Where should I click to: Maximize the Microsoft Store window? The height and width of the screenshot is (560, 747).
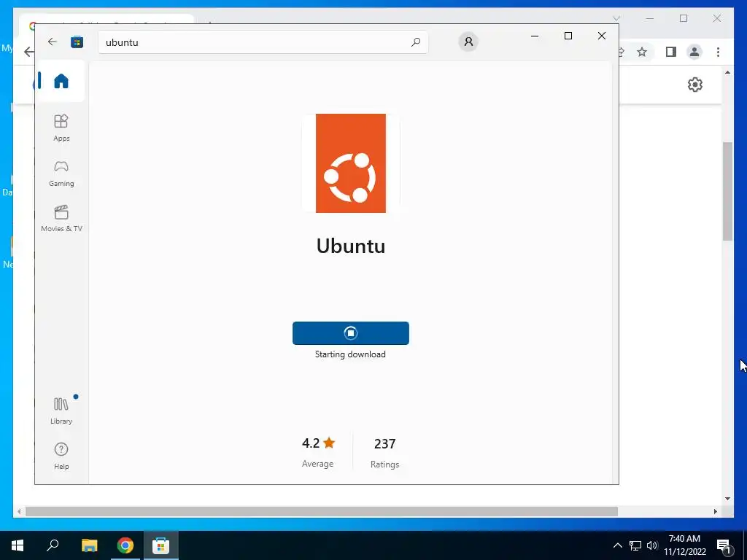568,36
